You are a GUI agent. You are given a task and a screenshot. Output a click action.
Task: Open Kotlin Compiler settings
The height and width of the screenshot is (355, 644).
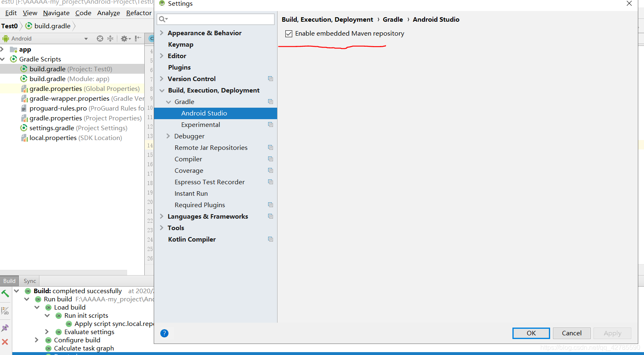(192, 240)
